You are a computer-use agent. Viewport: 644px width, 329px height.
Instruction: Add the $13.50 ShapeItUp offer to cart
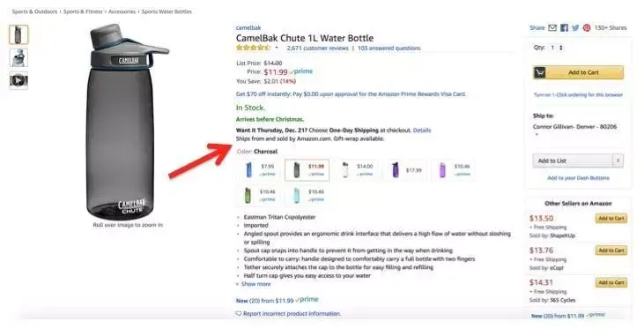611,219
